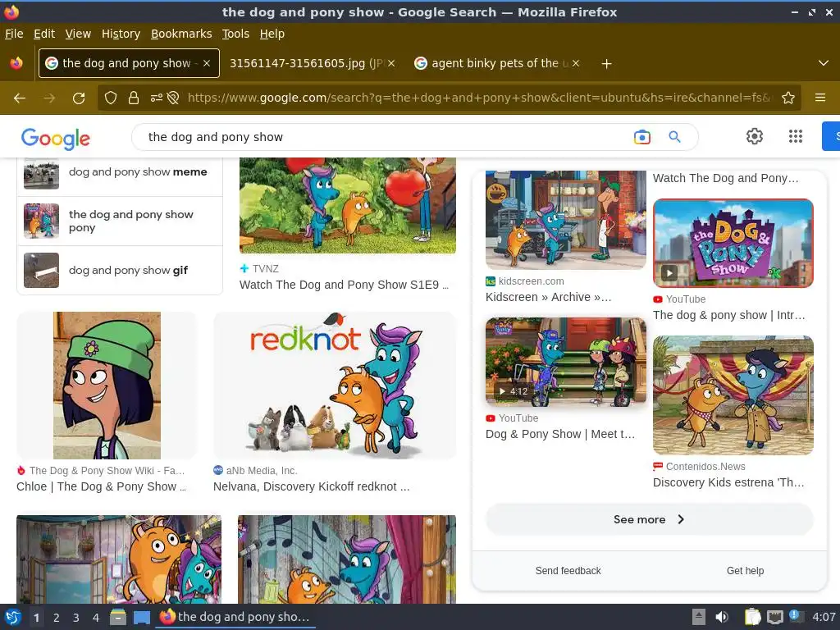Click the See more button
This screenshot has width=840, height=630.
[x=650, y=519]
